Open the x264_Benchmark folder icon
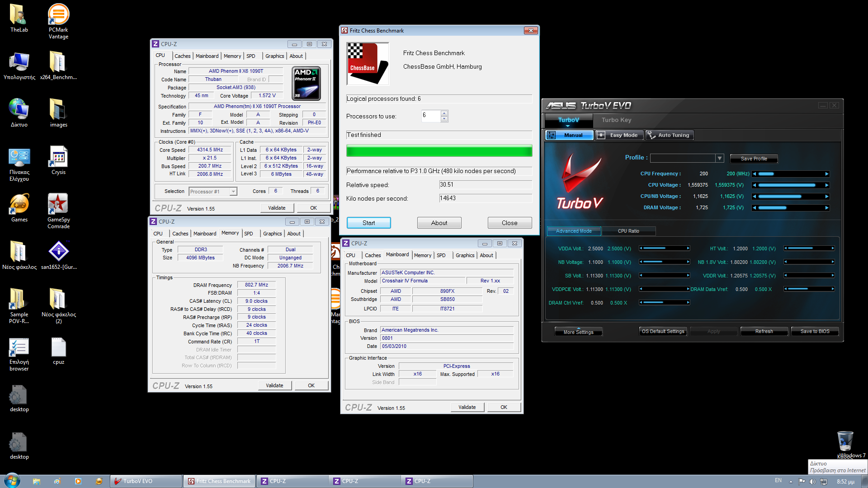The image size is (868, 488). tap(58, 66)
